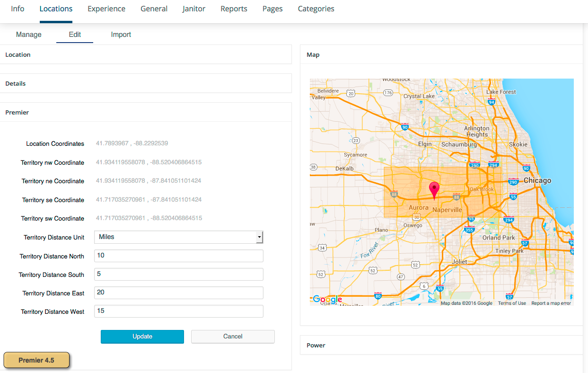Click the Schaumburg label on the map
The image size is (588, 373).
pos(459,144)
